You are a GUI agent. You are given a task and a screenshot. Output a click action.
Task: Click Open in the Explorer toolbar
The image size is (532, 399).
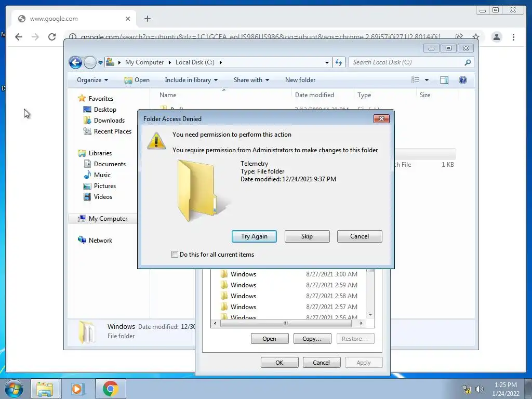(x=137, y=80)
